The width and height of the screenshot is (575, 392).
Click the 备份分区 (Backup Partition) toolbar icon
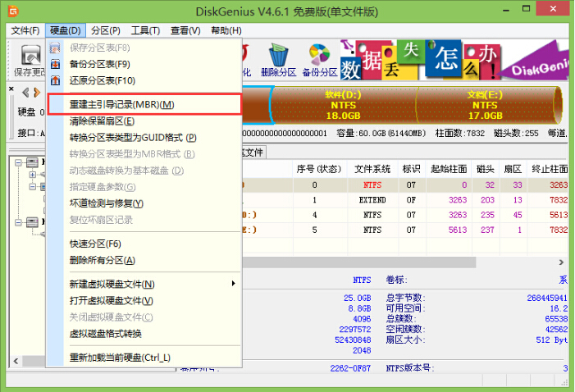click(x=321, y=61)
